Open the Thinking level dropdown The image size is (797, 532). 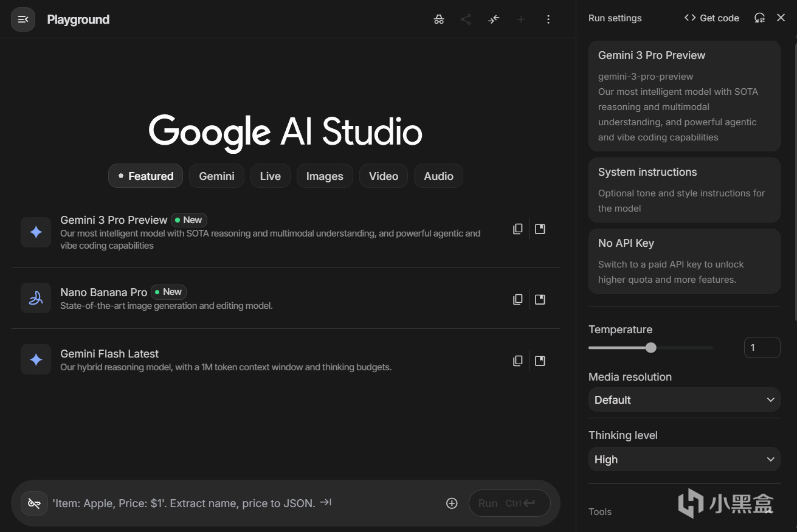pos(684,460)
